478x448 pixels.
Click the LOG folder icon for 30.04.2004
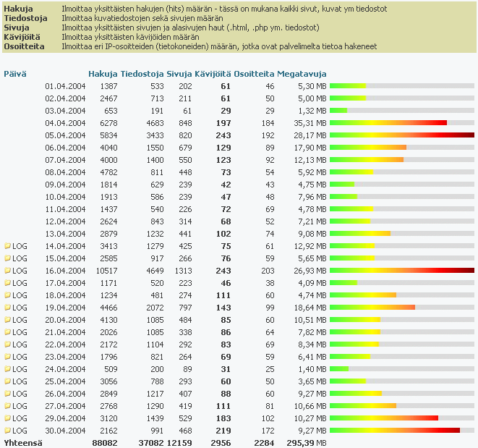tap(8, 431)
